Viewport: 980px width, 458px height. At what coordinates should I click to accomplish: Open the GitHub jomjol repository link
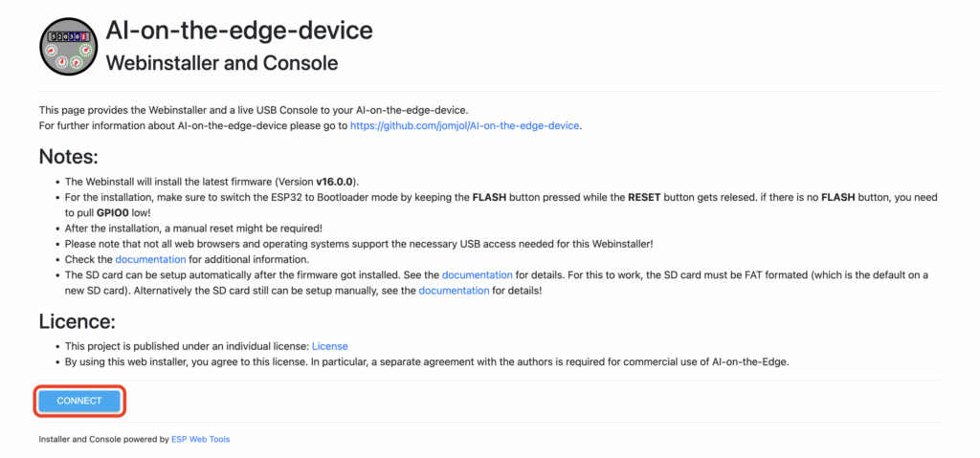tap(465, 125)
